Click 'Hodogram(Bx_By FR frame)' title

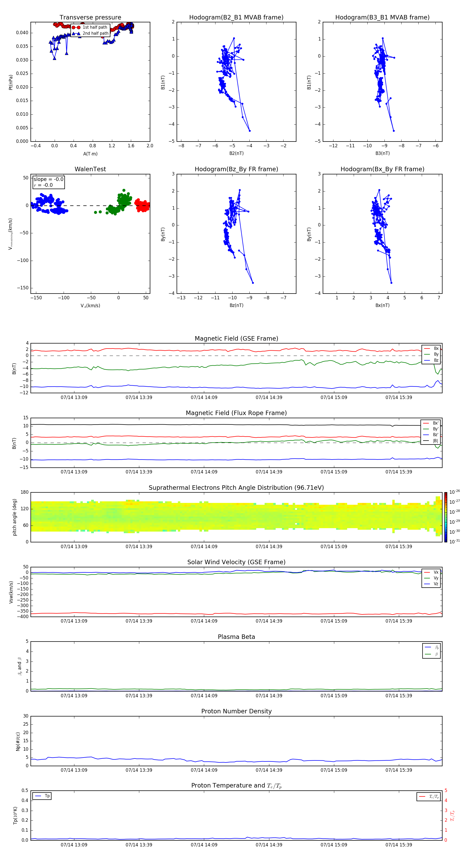pos(382,169)
